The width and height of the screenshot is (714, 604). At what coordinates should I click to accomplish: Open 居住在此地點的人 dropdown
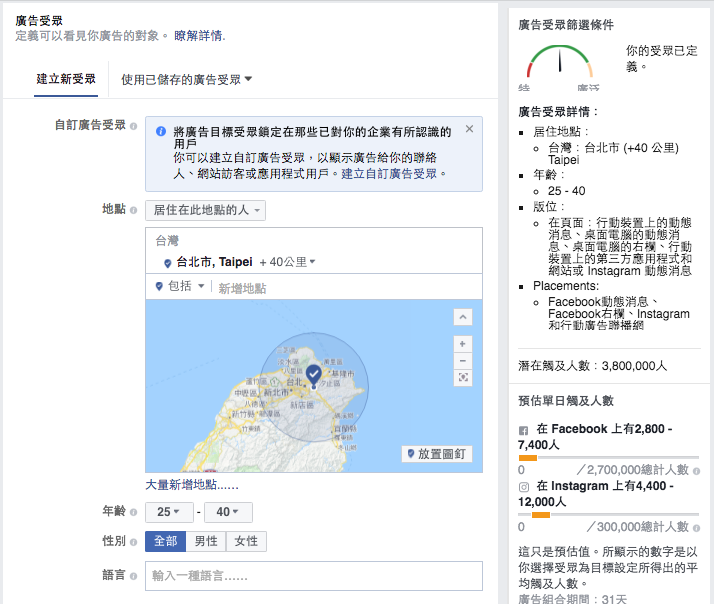(205, 210)
